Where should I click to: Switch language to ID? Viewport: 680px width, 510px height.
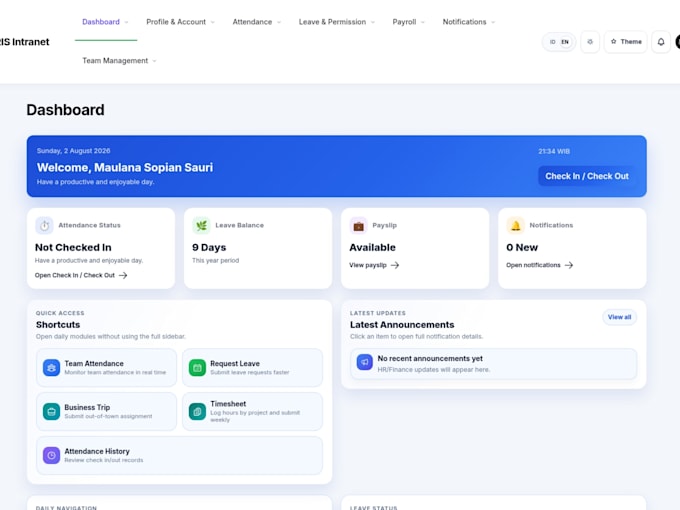point(552,42)
